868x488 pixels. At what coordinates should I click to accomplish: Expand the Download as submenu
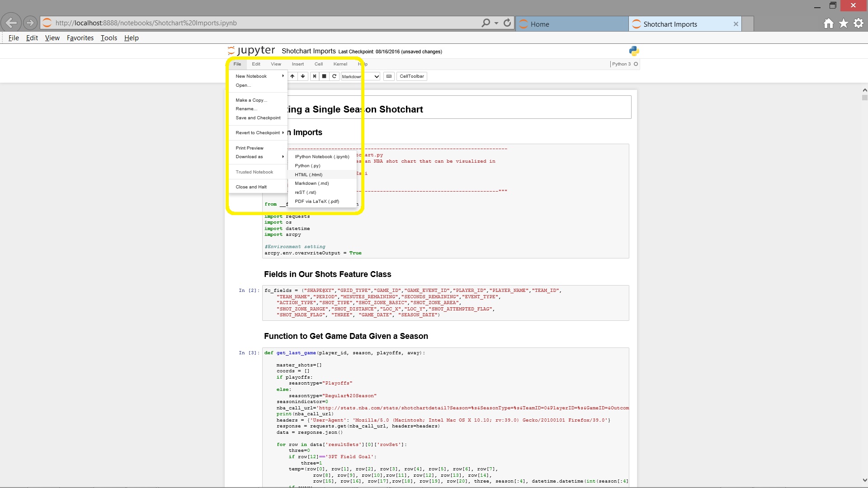tap(259, 157)
